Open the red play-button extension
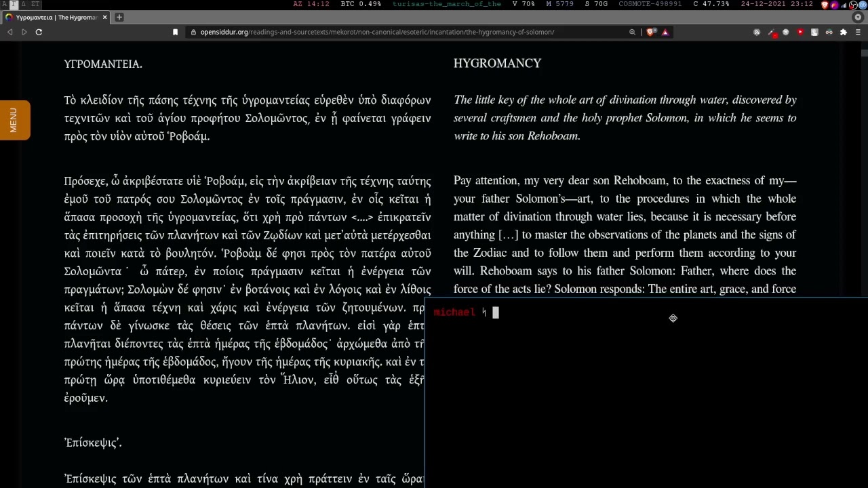This screenshot has width=868, height=488. click(x=800, y=32)
